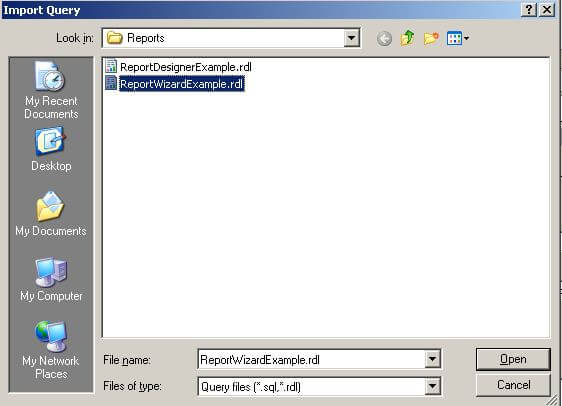
Task: Browse My Computer in places bar
Action: point(51,279)
